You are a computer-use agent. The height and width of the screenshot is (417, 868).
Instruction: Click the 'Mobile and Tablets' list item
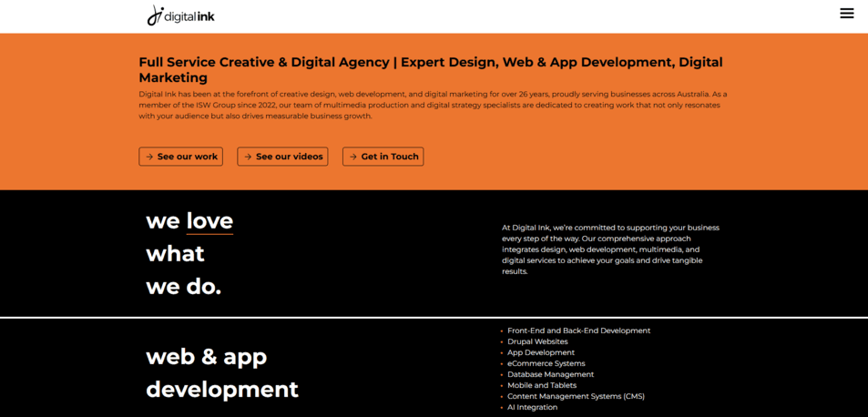point(542,385)
